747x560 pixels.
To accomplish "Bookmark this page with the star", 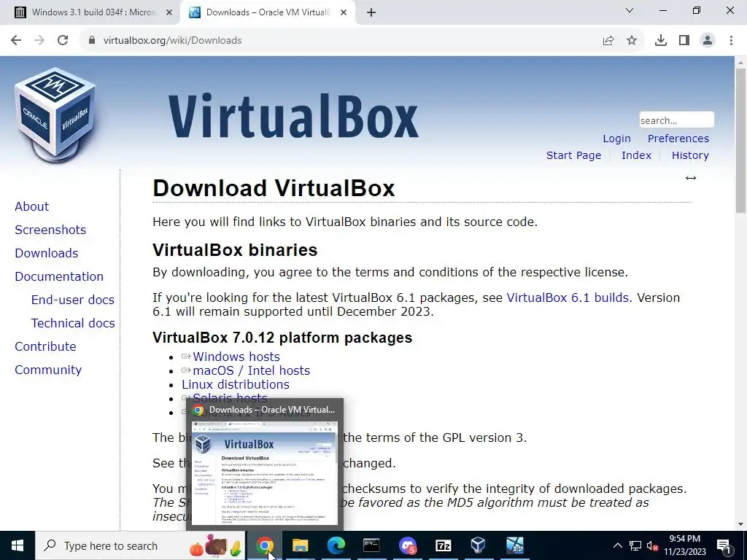I will (632, 41).
